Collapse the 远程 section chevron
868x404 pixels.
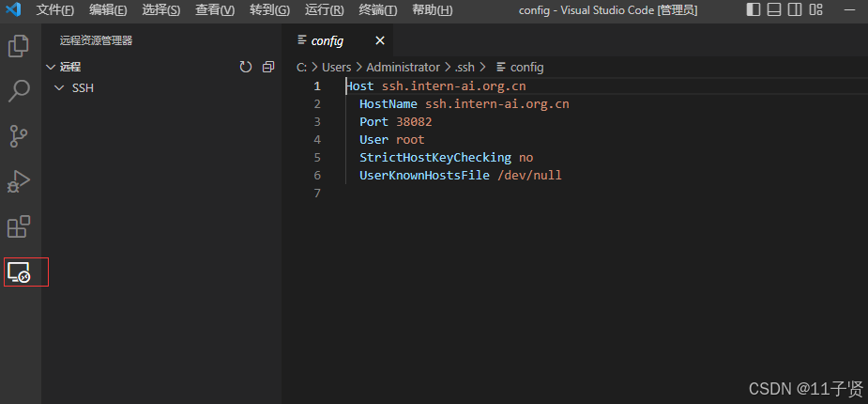[x=51, y=67]
